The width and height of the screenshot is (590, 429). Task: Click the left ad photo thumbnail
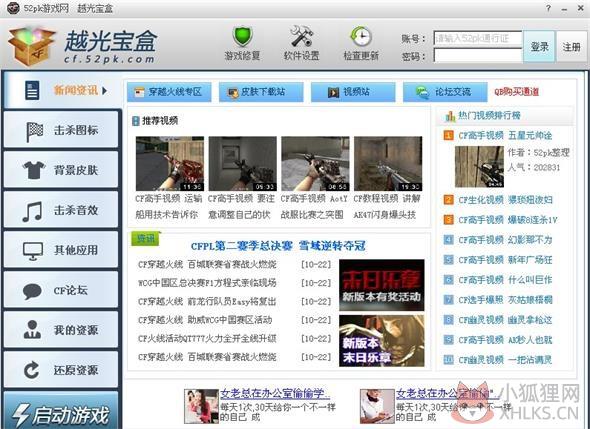(201, 406)
